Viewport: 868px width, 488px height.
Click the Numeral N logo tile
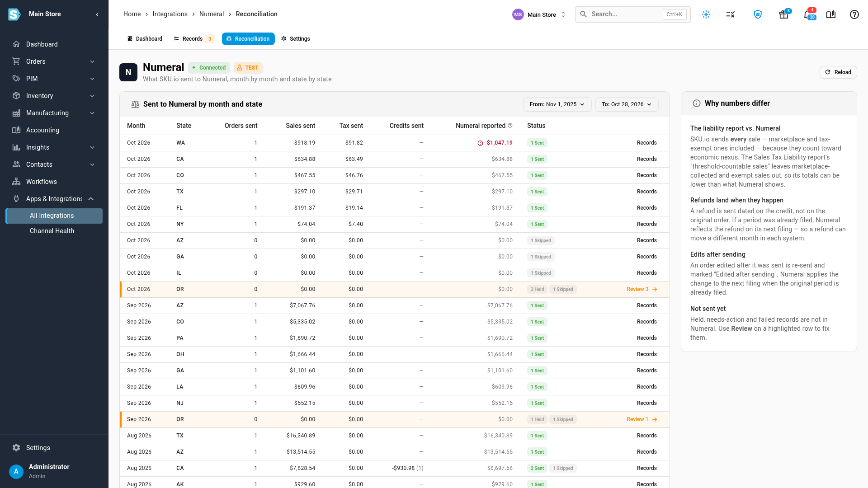click(128, 72)
